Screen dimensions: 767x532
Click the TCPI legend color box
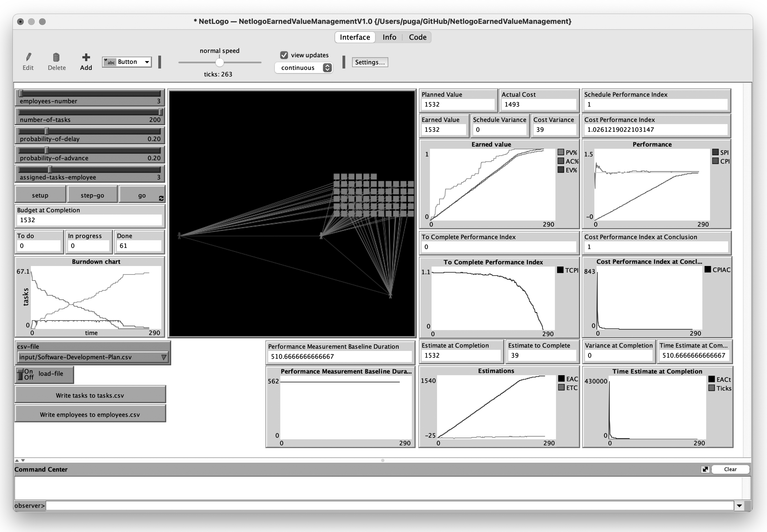[x=560, y=270]
